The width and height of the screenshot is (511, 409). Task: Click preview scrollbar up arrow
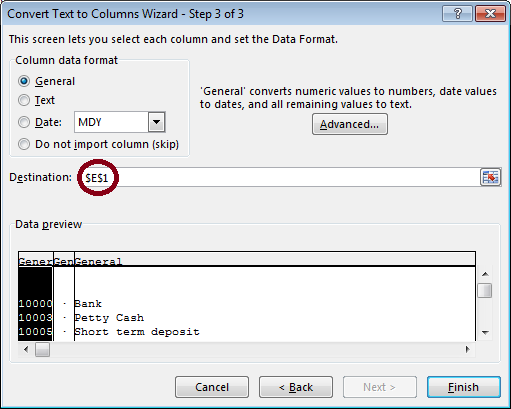pyautogui.click(x=485, y=274)
